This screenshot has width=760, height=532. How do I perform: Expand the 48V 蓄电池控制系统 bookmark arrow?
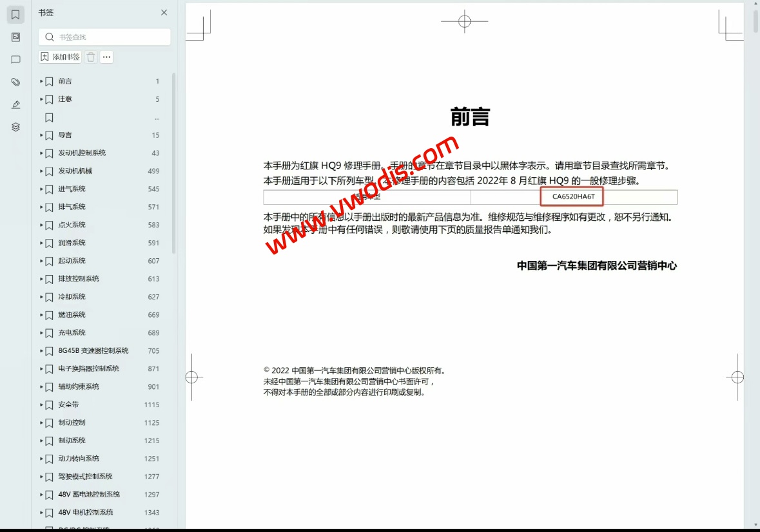tap(41, 495)
